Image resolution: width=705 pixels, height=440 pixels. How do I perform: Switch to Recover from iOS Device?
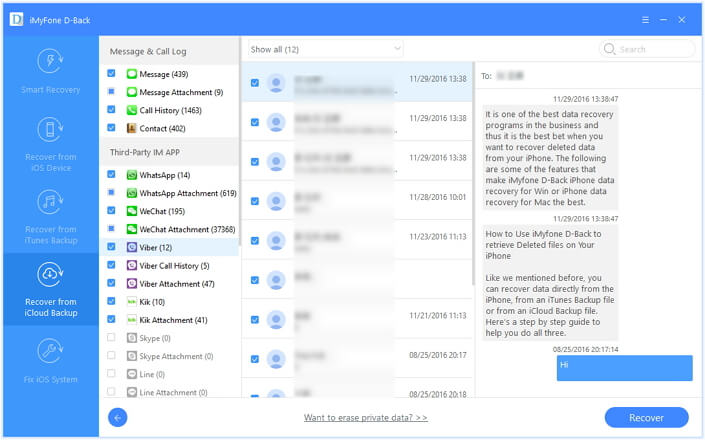50,144
